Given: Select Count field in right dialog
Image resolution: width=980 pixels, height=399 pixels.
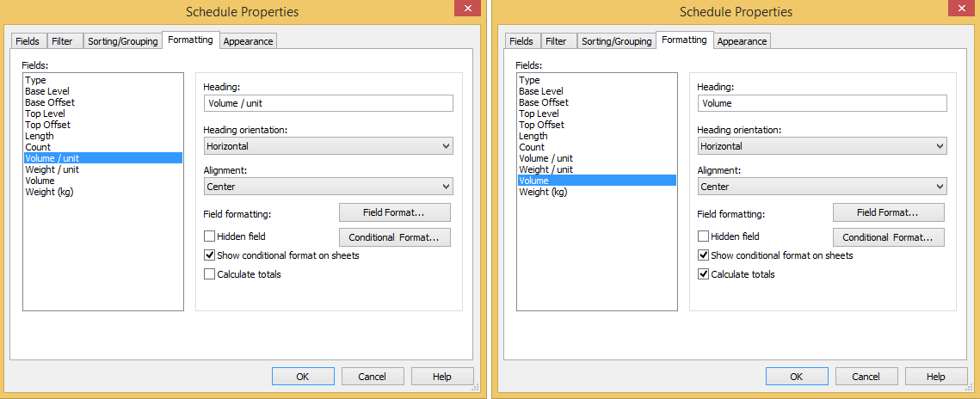Looking at the screenshot, I should coord(597,147).
